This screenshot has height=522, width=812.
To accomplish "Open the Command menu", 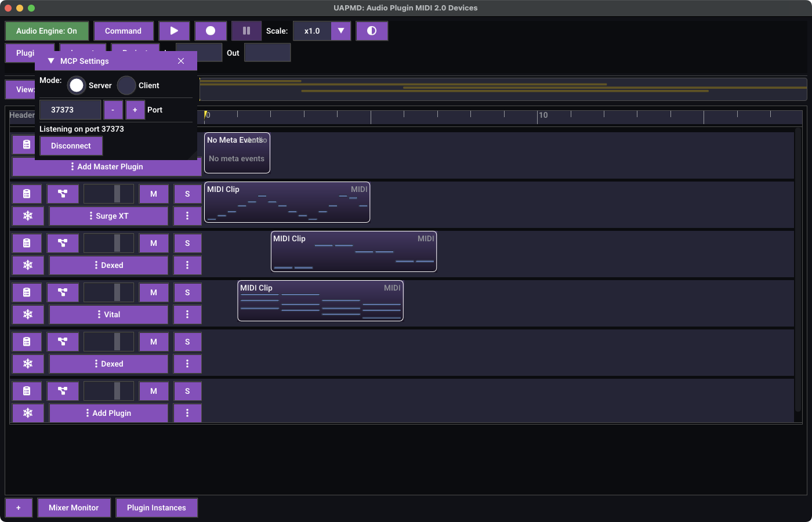I will coord(123,31).
